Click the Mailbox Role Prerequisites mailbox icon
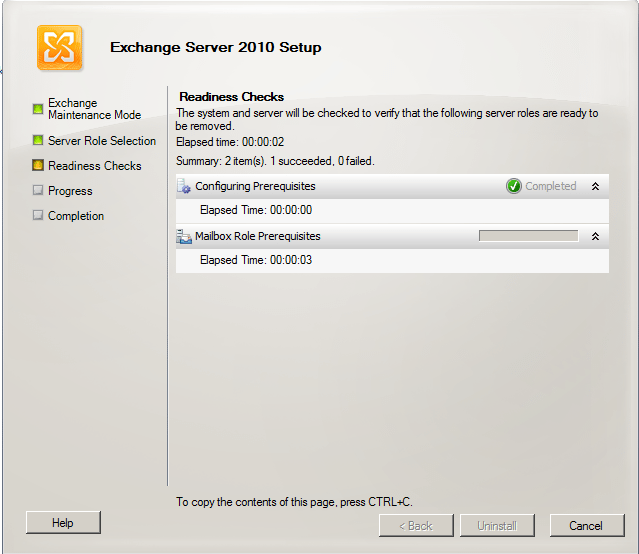The width and height of the screenshot is (639, 554). click(184, 236)
